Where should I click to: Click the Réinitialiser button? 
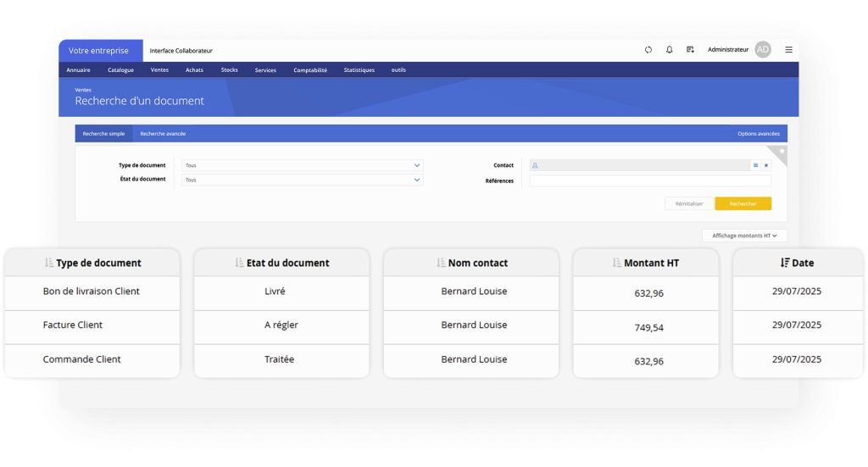pos(688,203)
